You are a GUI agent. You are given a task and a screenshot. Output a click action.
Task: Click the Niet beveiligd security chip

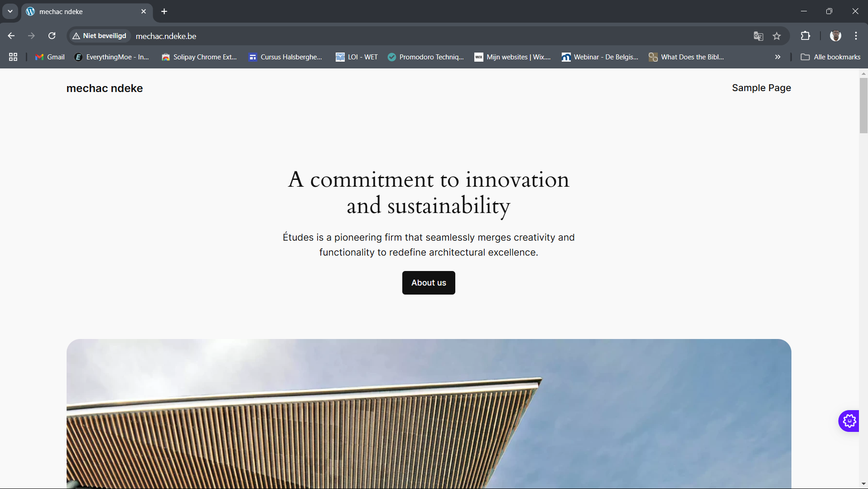[x=100, y=36]
